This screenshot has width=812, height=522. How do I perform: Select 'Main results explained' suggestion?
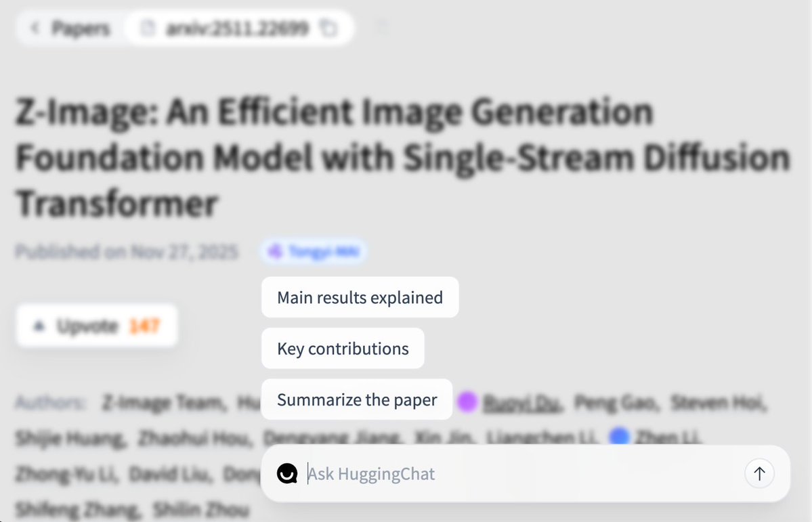360,297
